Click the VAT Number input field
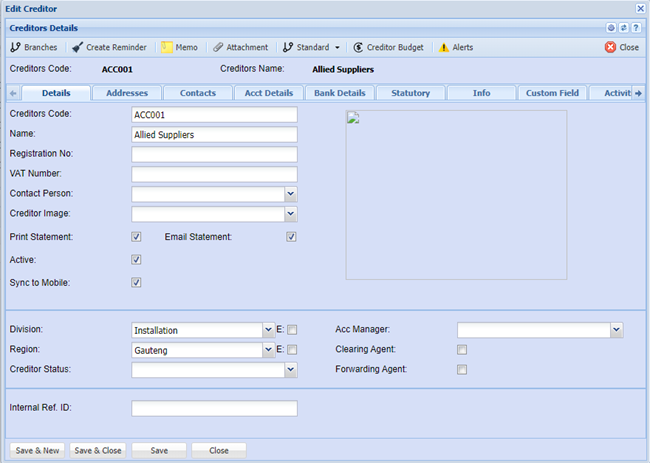This screenshot has width=650, height=463. coord(214,174)
